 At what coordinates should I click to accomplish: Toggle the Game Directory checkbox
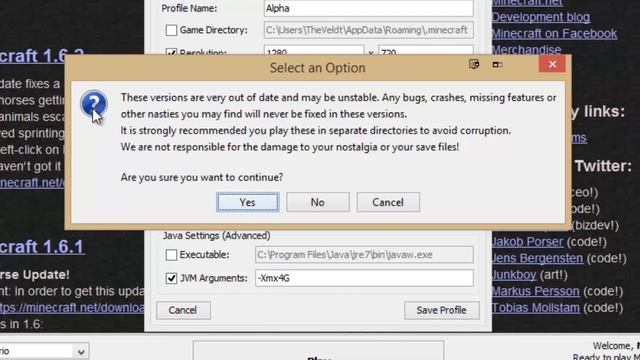coord(171,30)
